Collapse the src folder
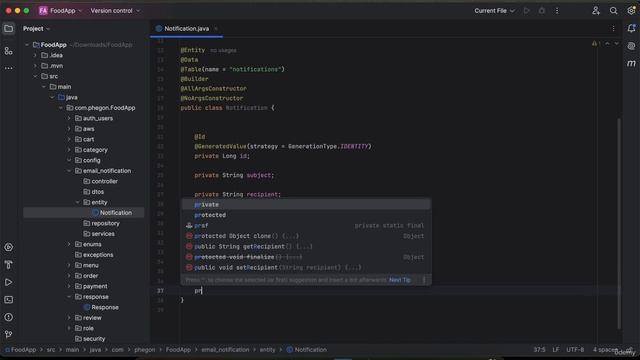640x360 pixels. (36, 76)
